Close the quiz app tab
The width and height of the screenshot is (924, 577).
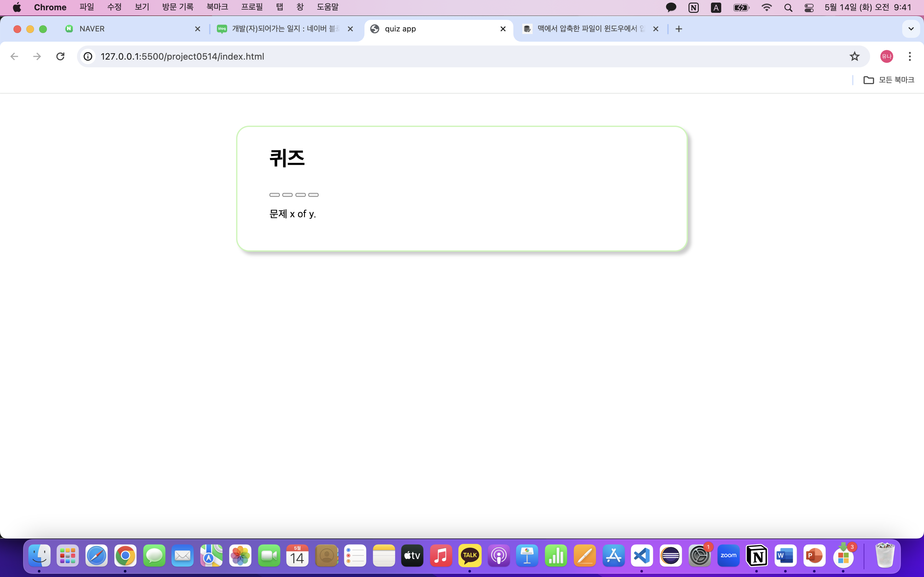pos(503,29)
